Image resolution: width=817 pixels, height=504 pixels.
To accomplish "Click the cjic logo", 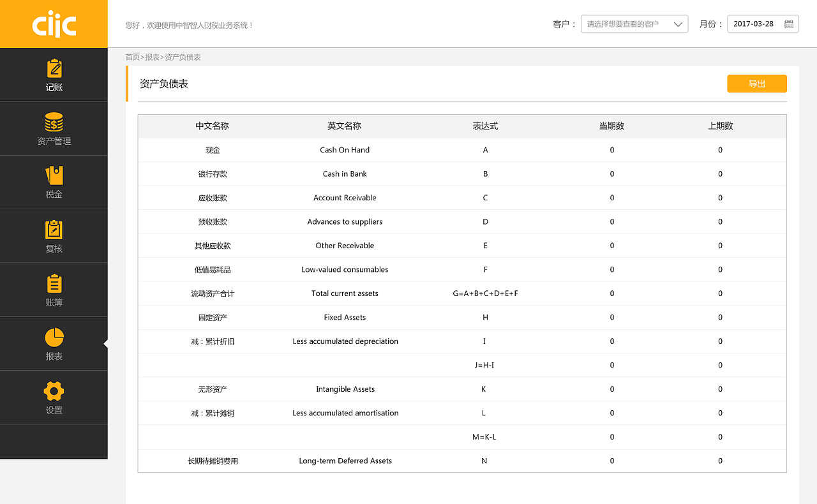I will (54, 24).
